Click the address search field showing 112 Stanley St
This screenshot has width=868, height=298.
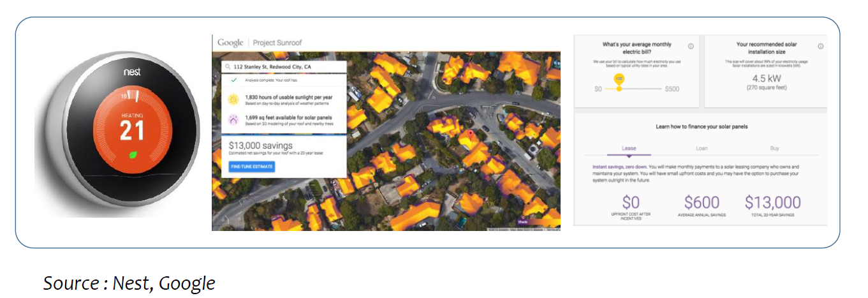click(284, 66)
